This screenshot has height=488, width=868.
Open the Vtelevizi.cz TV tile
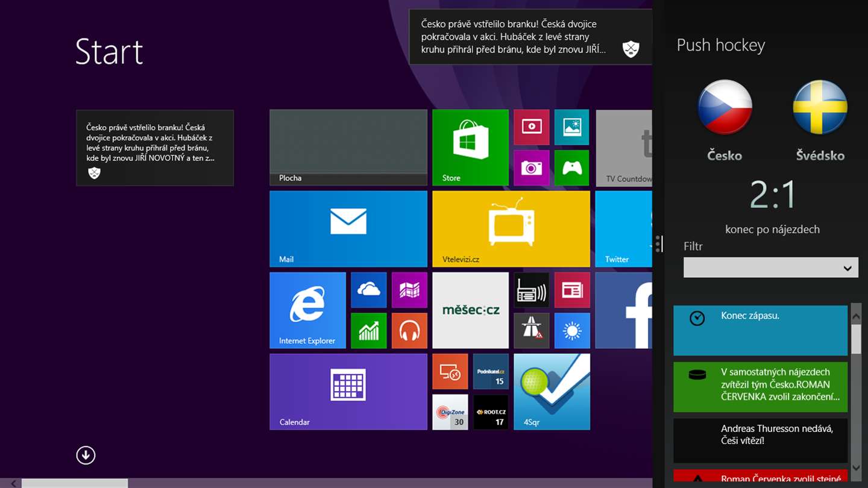511,229
